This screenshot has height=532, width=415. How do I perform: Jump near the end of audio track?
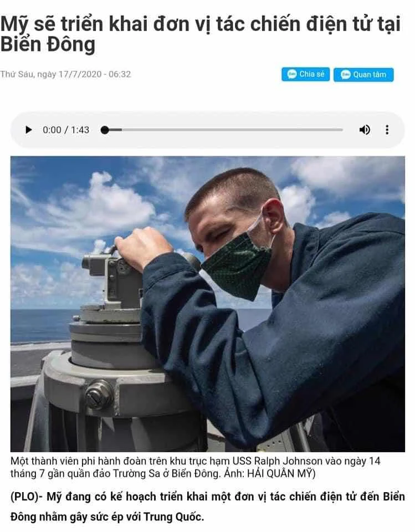click(336, 130)
